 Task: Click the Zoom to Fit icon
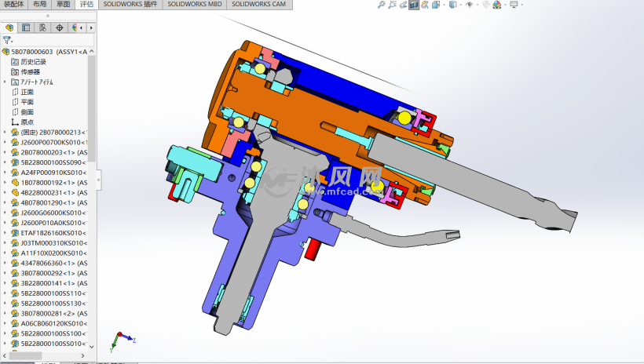(x=382, y=5)
